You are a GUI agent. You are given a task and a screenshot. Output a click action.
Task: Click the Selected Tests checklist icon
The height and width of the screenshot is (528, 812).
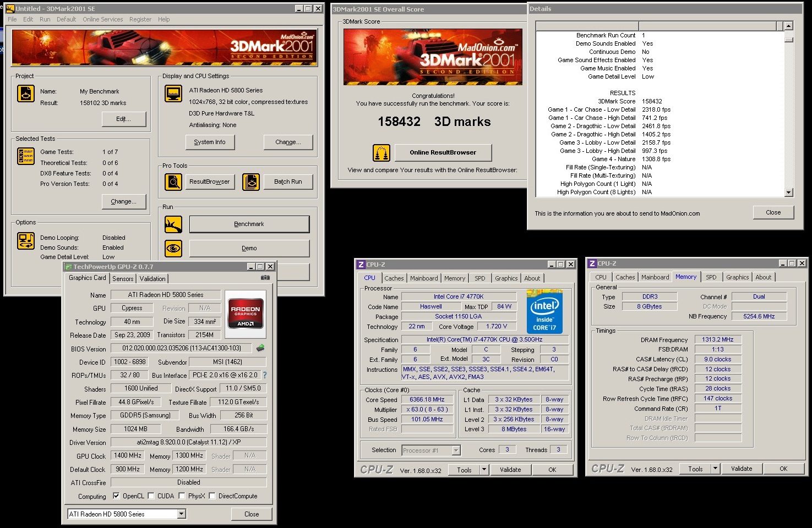pos(26,156)
